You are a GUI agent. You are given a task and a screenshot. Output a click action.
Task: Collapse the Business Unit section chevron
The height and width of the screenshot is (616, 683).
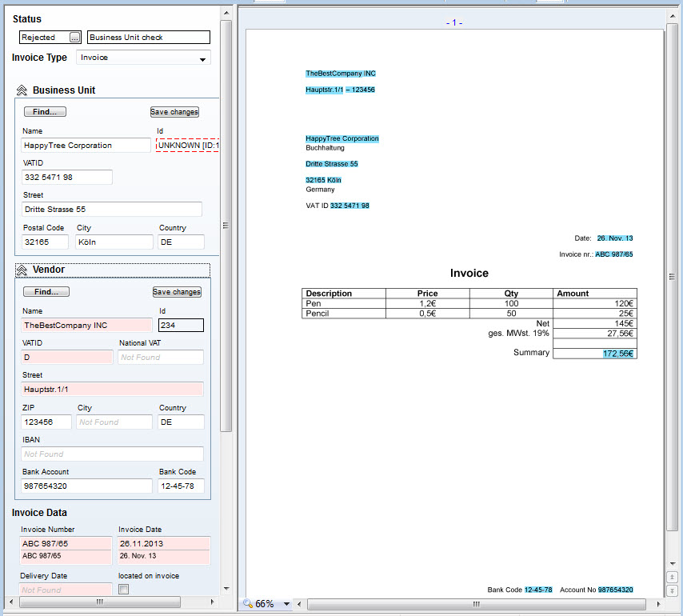22,90
